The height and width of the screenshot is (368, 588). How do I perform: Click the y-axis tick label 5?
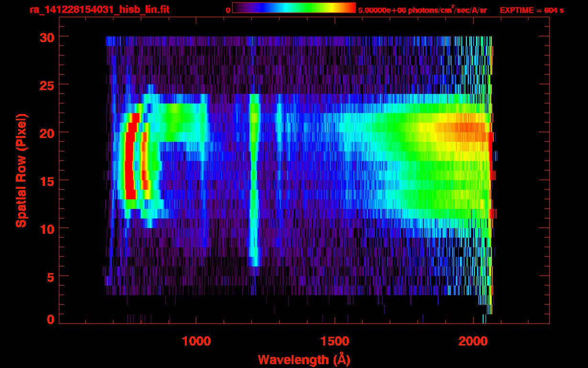pyautogui.click(x=51, y=276)
